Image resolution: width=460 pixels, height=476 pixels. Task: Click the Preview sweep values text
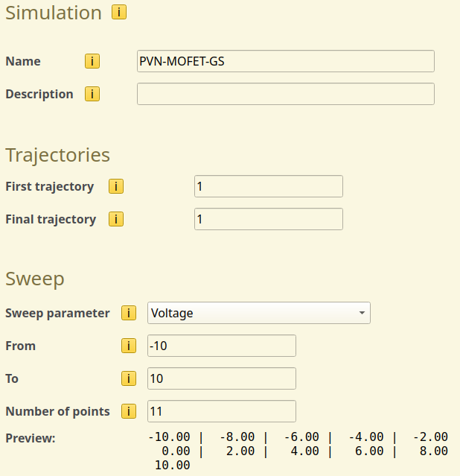[298, 451]
